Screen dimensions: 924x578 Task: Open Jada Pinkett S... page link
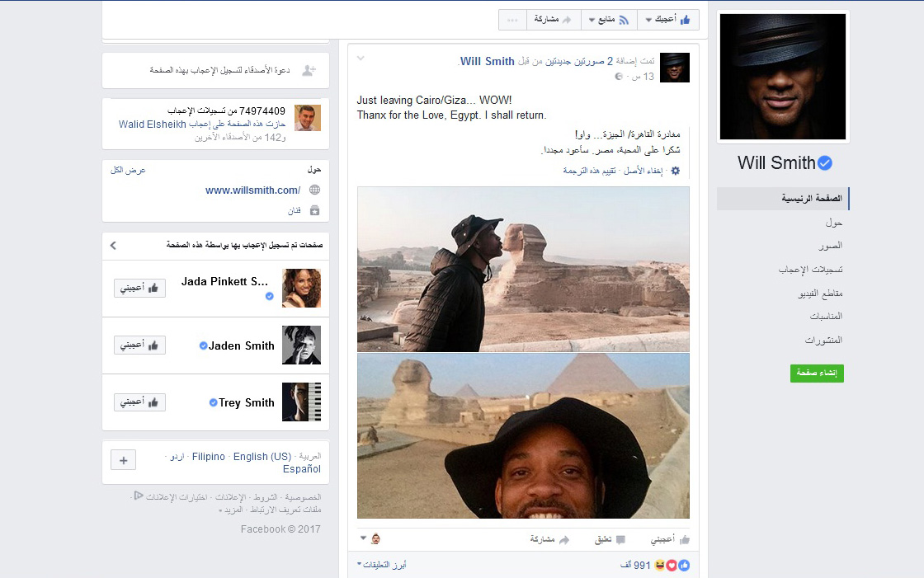point(224,282)
